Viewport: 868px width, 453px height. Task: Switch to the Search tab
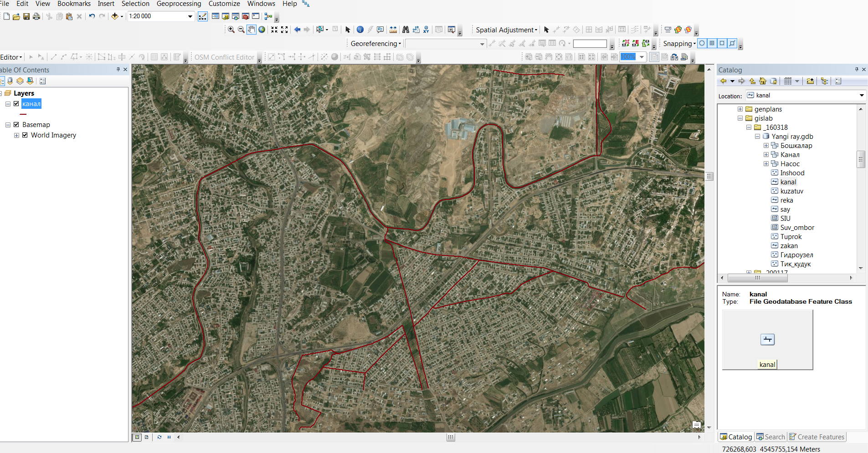point(770,437)
